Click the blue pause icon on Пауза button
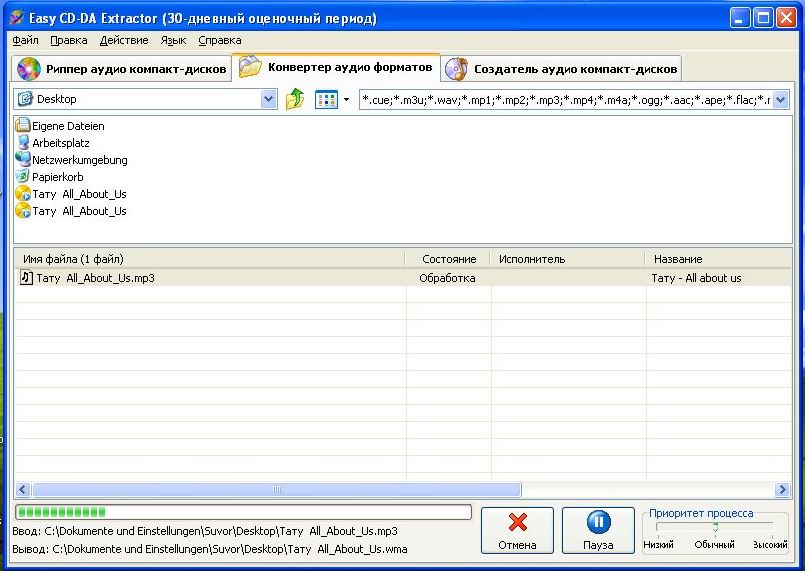Screen dimensions: 805x571 pyautogui.click(x=599, y=522)
